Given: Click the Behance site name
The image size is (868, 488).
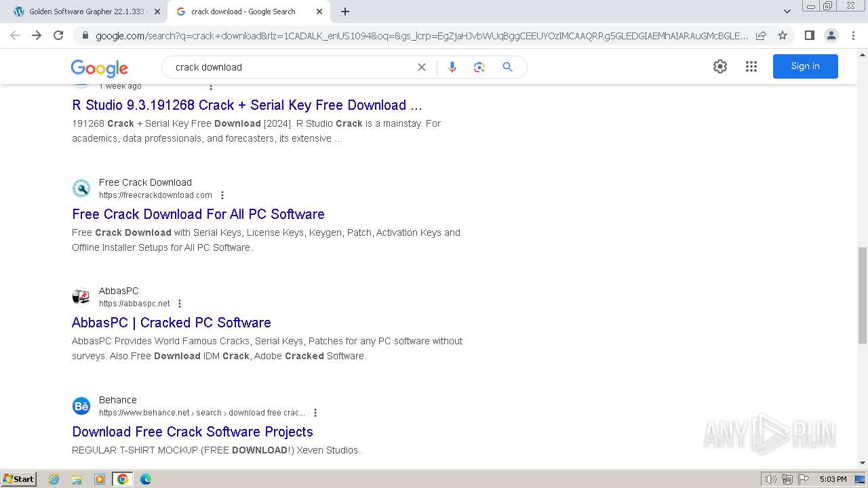Looking at the screenshot, I should (118, 400).
